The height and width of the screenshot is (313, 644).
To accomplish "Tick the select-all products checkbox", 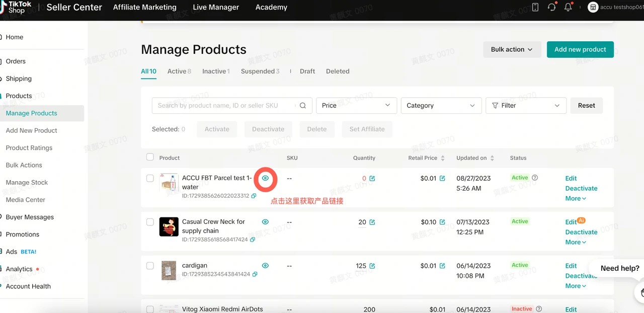I will click(x=150, y=157).
